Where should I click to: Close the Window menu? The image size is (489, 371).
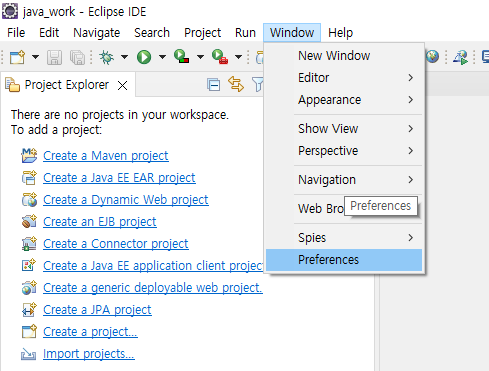292,33
